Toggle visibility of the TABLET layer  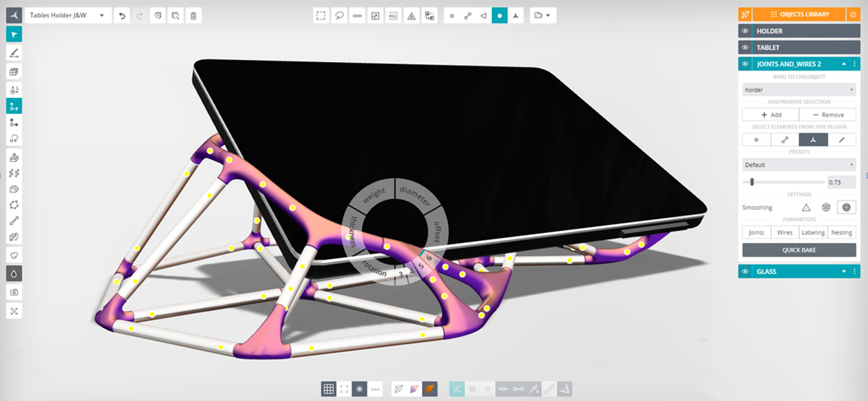[746, 48]
